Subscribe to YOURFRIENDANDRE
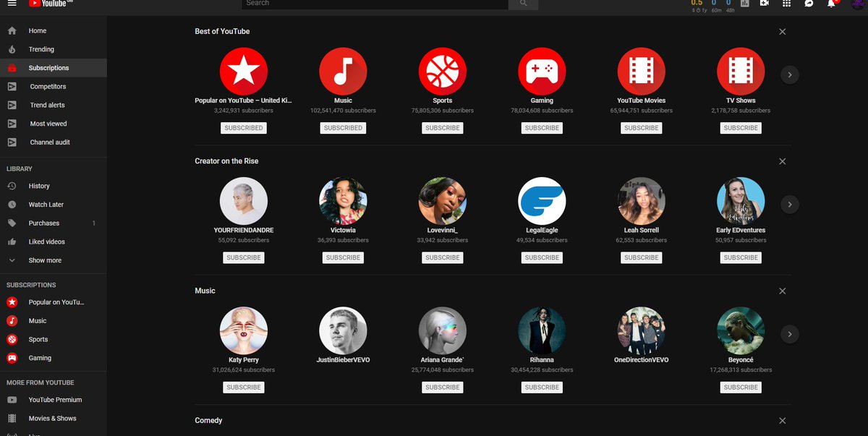This screenshot has height=436, width=868. click(x=244, y=257)
